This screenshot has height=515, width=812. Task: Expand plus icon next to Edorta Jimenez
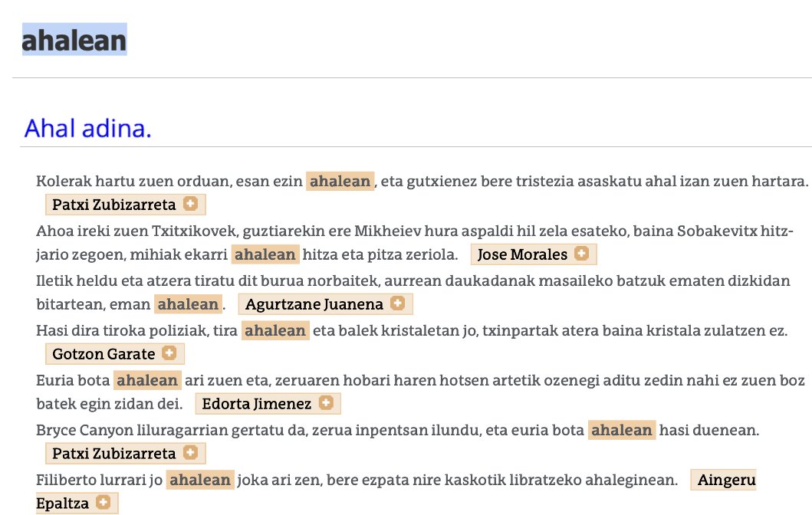(326, 402)
